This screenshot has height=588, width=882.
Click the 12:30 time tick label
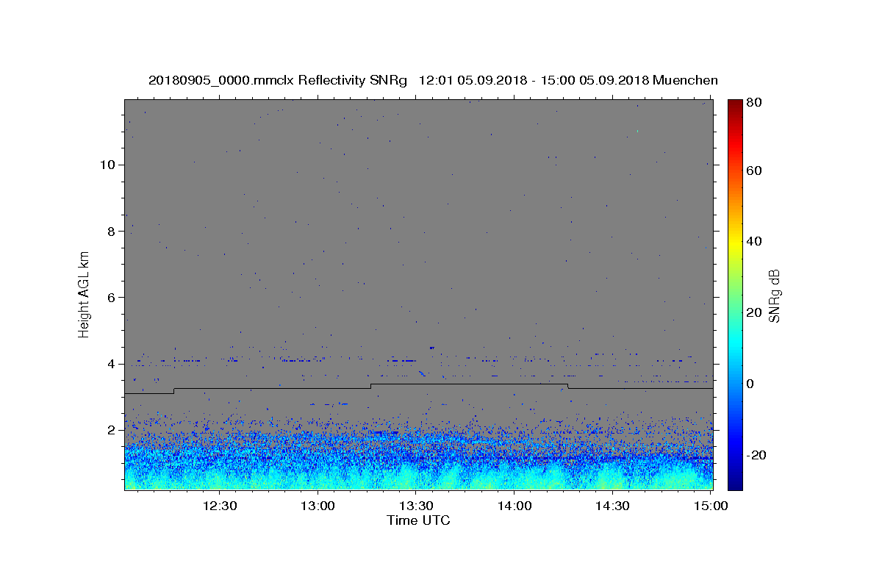[219, 506]
